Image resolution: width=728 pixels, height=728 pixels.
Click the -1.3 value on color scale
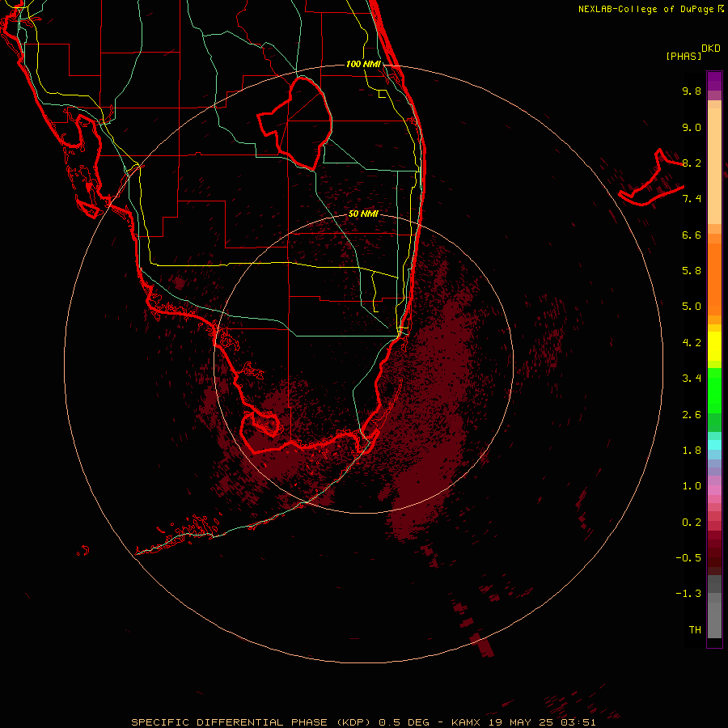[688, 594]
